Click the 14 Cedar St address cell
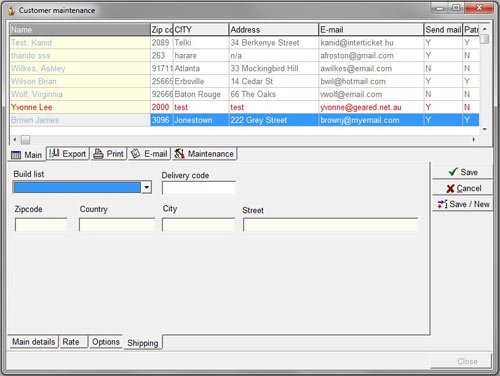 click(274, 81)
